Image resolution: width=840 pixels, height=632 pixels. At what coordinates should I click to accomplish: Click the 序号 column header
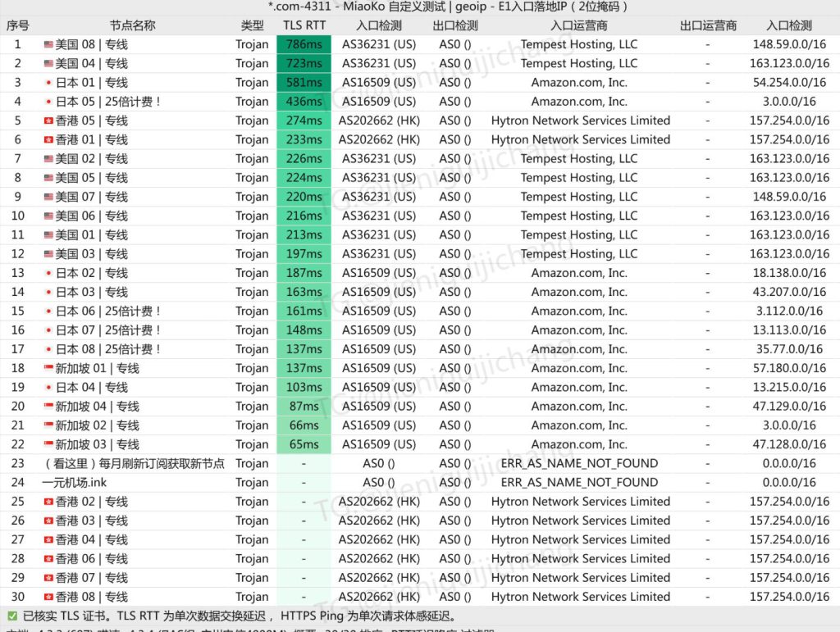(18, 25)
